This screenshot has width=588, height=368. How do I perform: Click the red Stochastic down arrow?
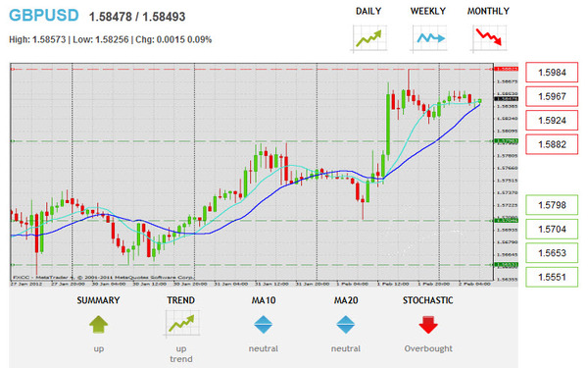click(428, 325)
